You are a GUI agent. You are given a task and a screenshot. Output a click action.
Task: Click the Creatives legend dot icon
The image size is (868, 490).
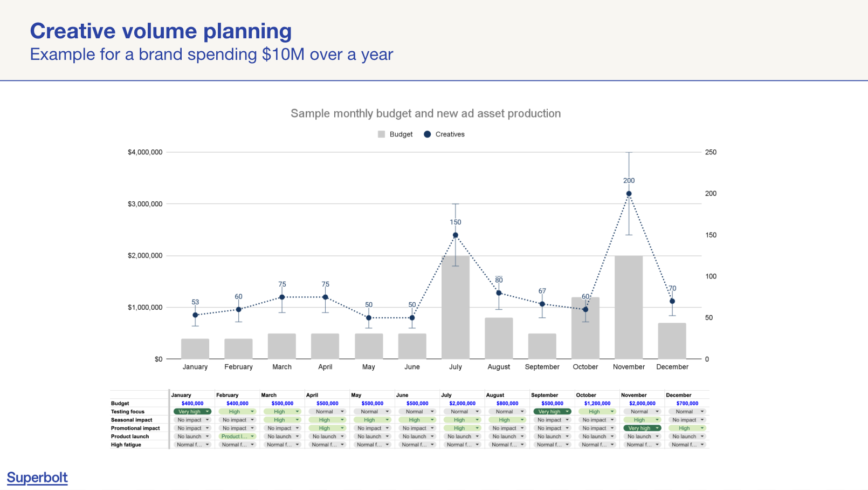pos(428,134)
